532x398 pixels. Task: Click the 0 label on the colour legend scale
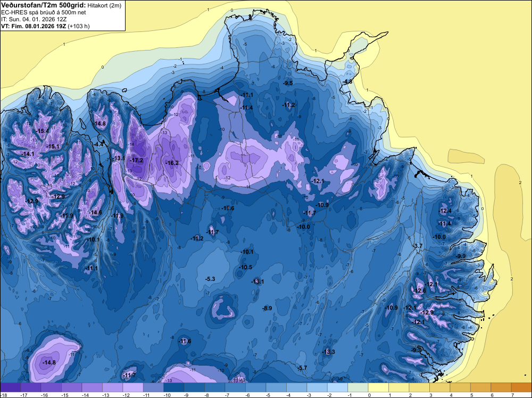[369, 395]
